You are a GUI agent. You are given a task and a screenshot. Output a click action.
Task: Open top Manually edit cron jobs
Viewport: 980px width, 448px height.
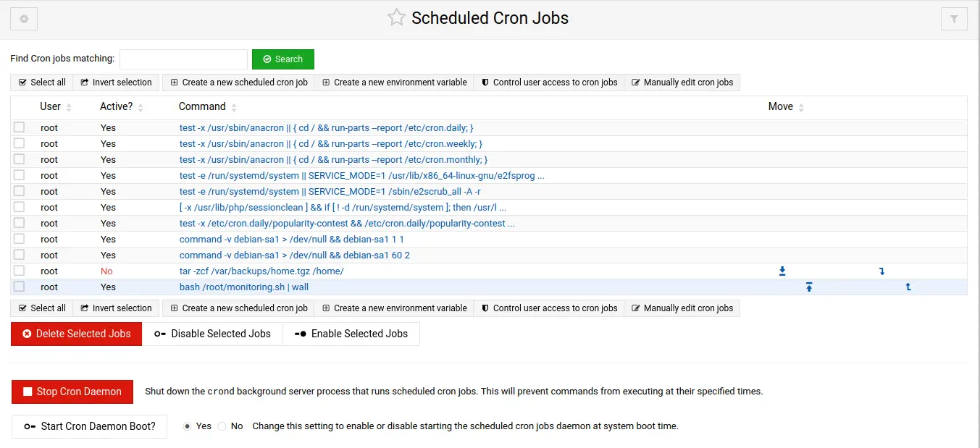[x=682, y=83]
